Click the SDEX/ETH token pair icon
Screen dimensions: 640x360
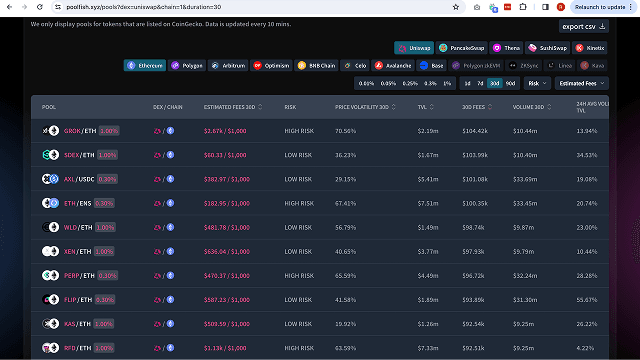point(51,155)
